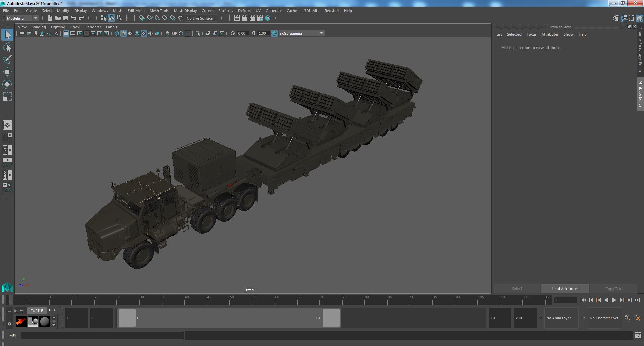644x346 pixels.
Task: Toggle smooth shade all in viewport
Action: (x=123, y=33)
